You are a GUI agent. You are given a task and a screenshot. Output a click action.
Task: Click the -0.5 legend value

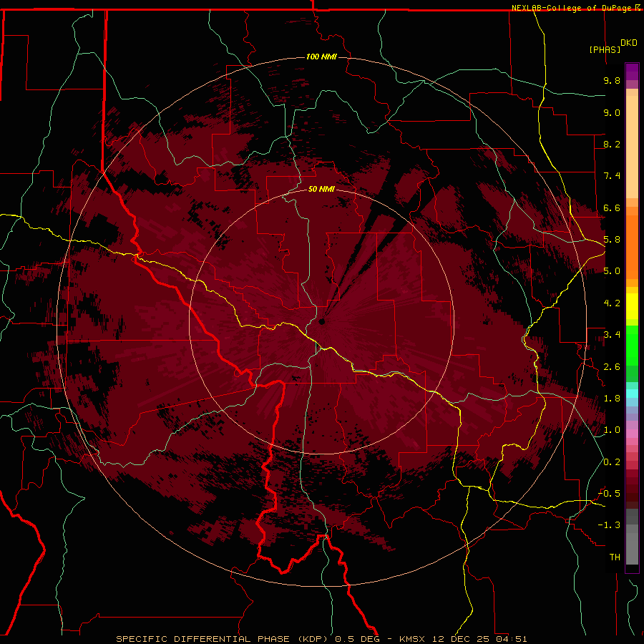click(x=609, y=494)
